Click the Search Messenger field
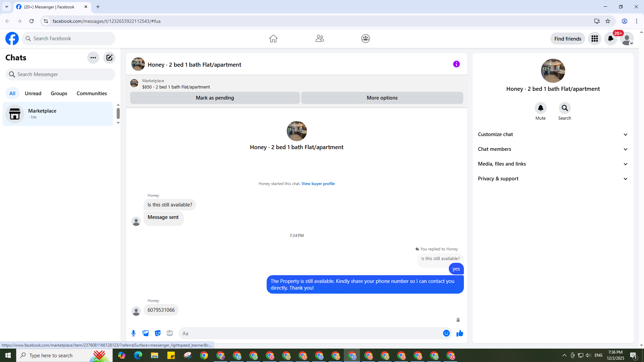Screen dimensions: 644x362 tap(60, 74)
